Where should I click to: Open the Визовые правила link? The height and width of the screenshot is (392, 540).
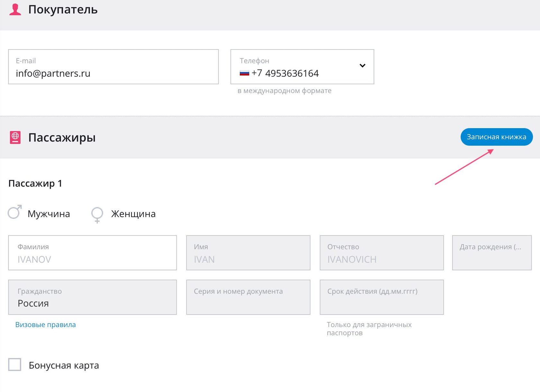[46, 325]
